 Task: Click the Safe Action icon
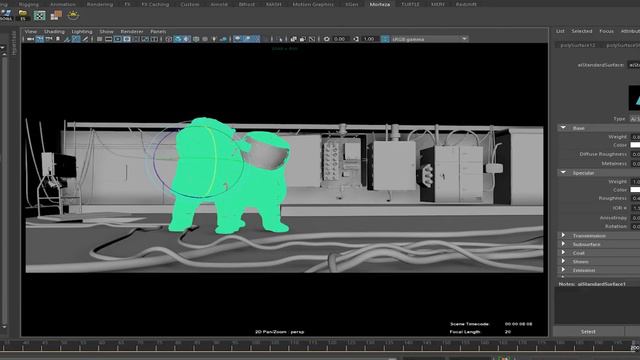(145, 39)
